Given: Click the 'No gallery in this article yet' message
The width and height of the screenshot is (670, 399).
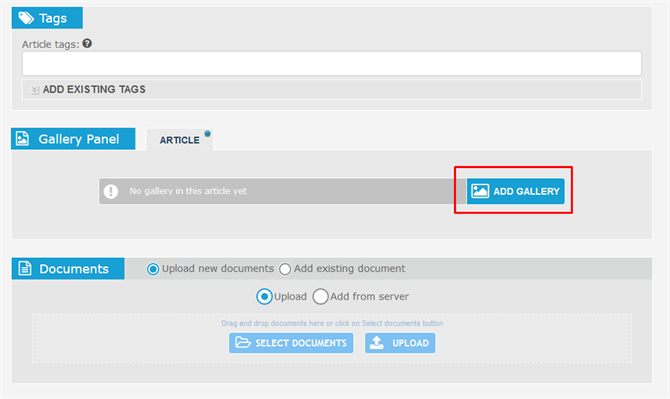Looking at the screenshot, I should click(188, 191).
